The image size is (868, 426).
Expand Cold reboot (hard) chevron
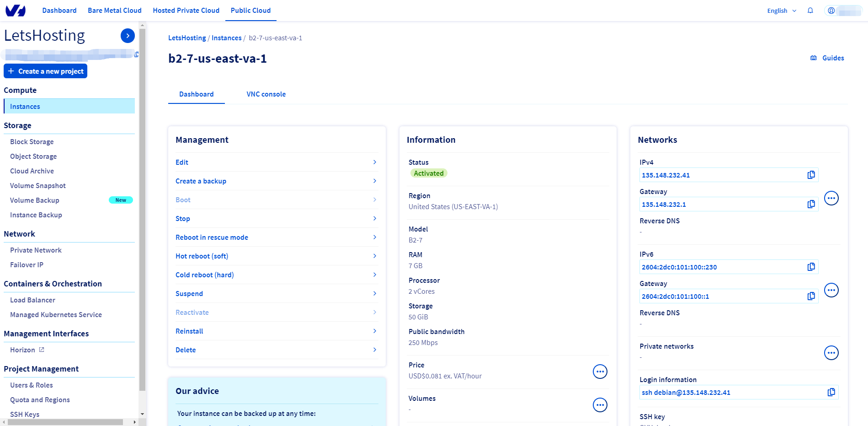[x=375, y=275]
